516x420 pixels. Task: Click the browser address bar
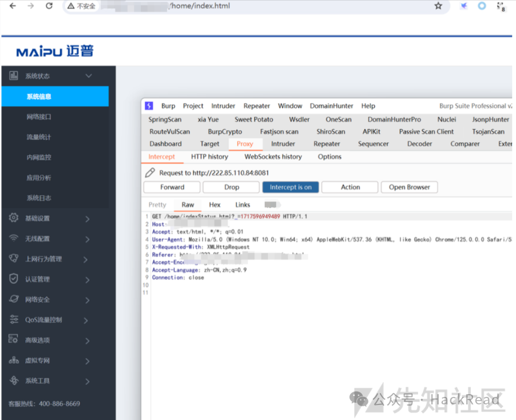[x=257, y=6]
